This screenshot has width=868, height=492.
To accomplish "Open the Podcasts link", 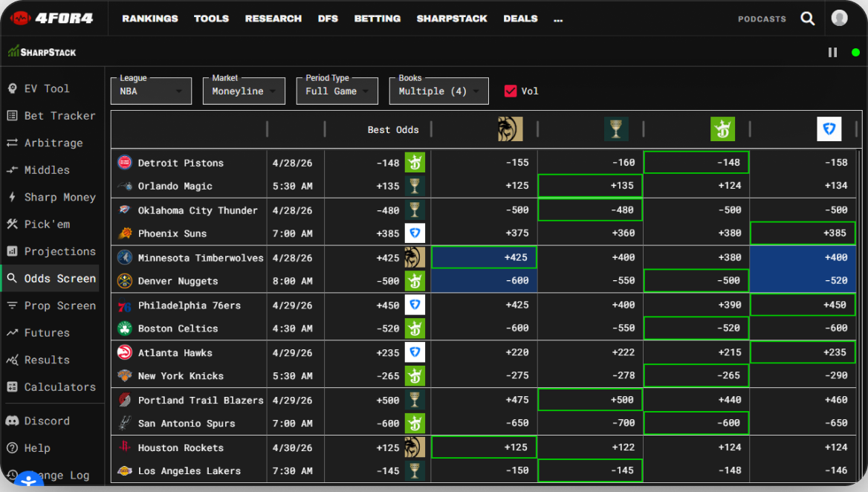I will point(762,19).
